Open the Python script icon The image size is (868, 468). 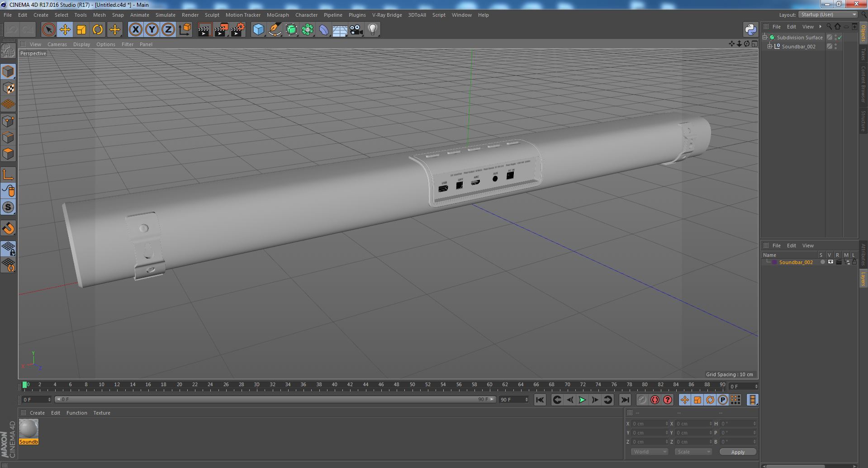[751, 30]
